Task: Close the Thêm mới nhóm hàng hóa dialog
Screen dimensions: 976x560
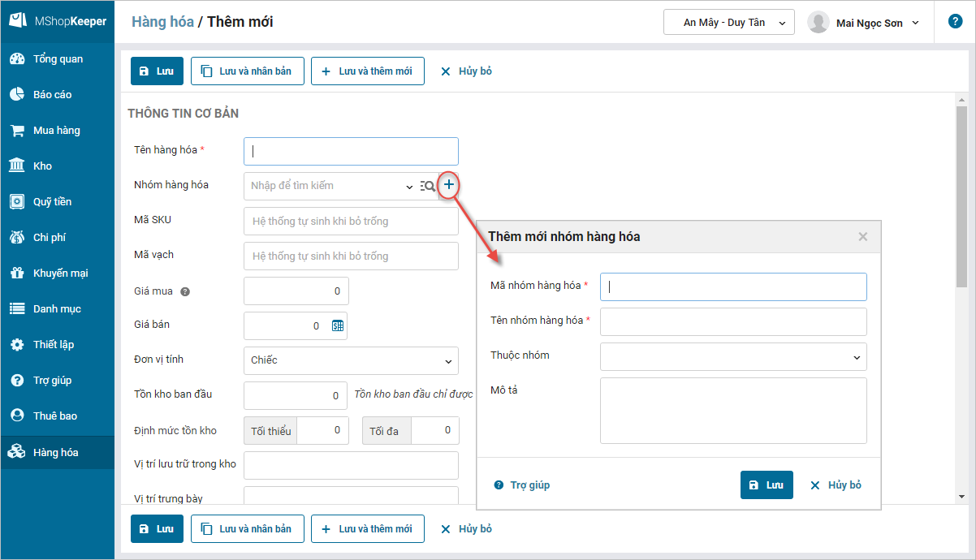Action: pos(862,237)
